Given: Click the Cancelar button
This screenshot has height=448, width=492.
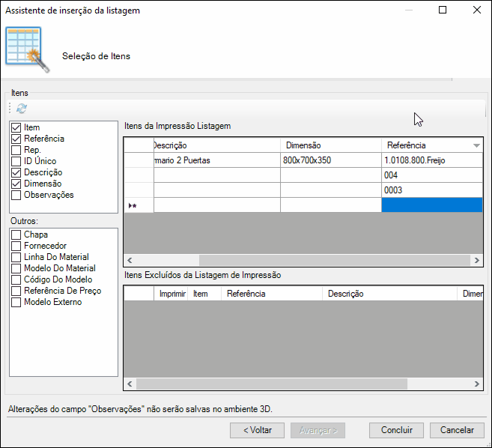Looking at the screenshot, I should point(457,430).
